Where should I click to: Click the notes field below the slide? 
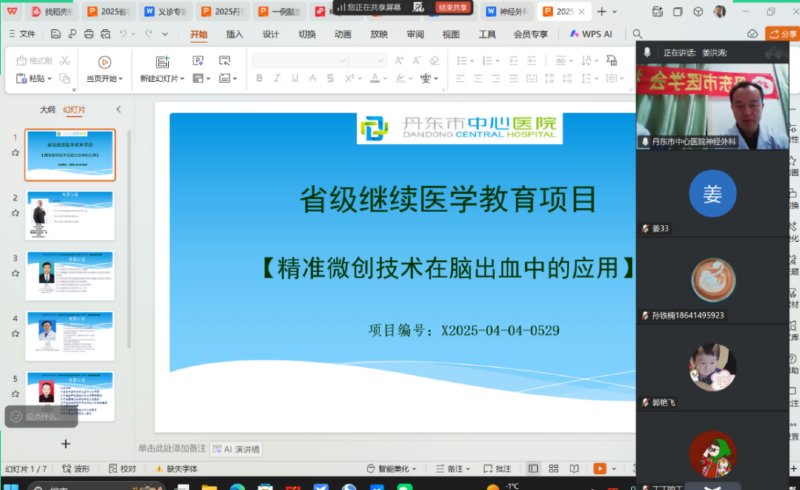[172, 450]
